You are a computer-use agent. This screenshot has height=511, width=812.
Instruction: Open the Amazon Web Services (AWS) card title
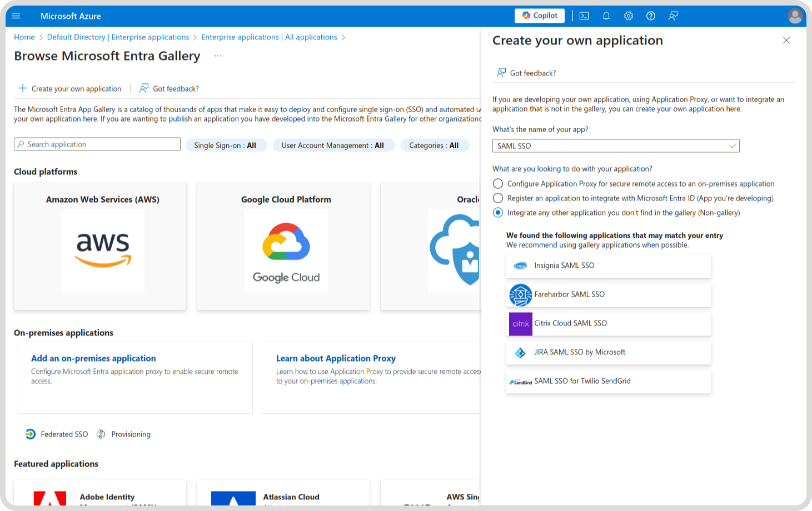(x=103, y=199)
